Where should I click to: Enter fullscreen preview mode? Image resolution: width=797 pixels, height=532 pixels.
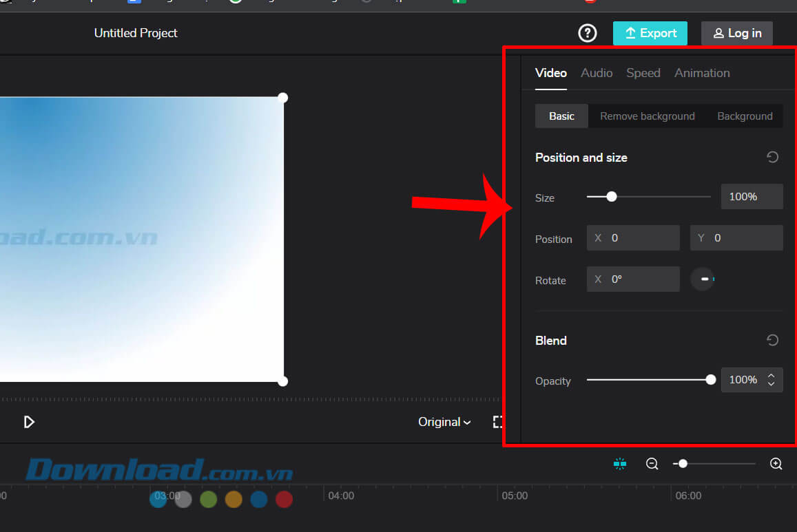pos(498,422)
